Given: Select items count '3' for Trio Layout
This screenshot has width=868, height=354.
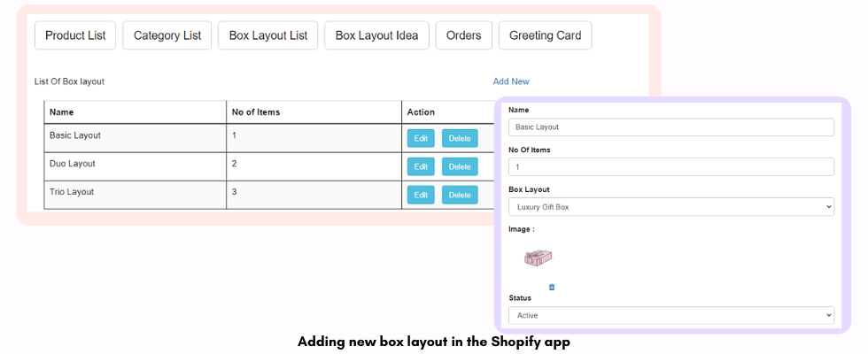Looking at the screenshot, I should (314, 195).
